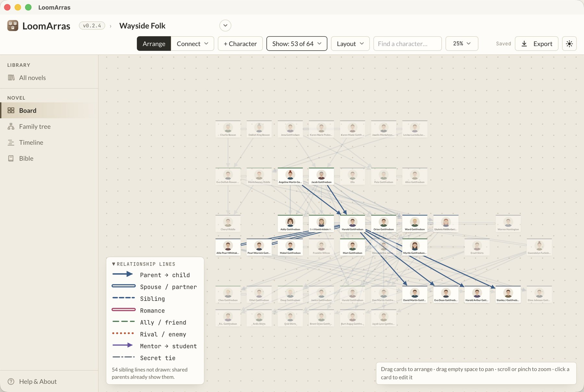584x392 pixels.
Task: Select Arrange mode
Action: click(154, 44)
